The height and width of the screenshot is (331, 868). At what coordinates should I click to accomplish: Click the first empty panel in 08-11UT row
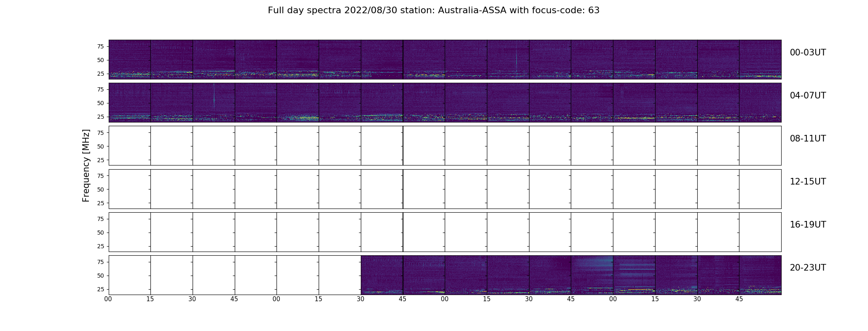coord(130,146)
